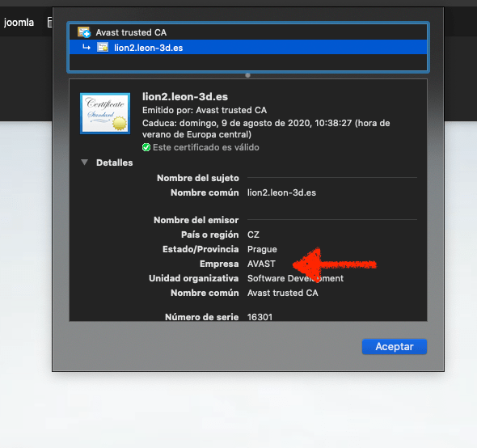Click the Empresa value AVAST
Image resolution: width=477 pixels, height=448 pixels.
coord(261,264)
